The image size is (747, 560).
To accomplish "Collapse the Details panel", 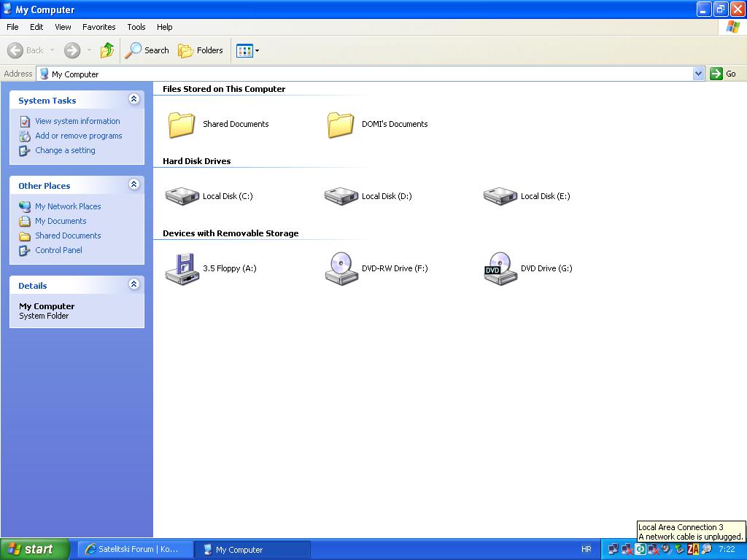I will [133, 284].
